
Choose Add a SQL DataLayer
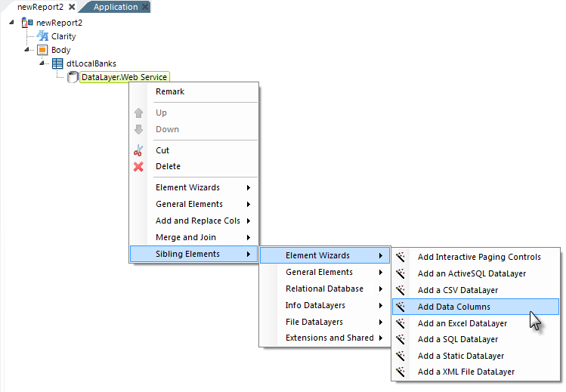pyautogui.click(x=476, y=339)
